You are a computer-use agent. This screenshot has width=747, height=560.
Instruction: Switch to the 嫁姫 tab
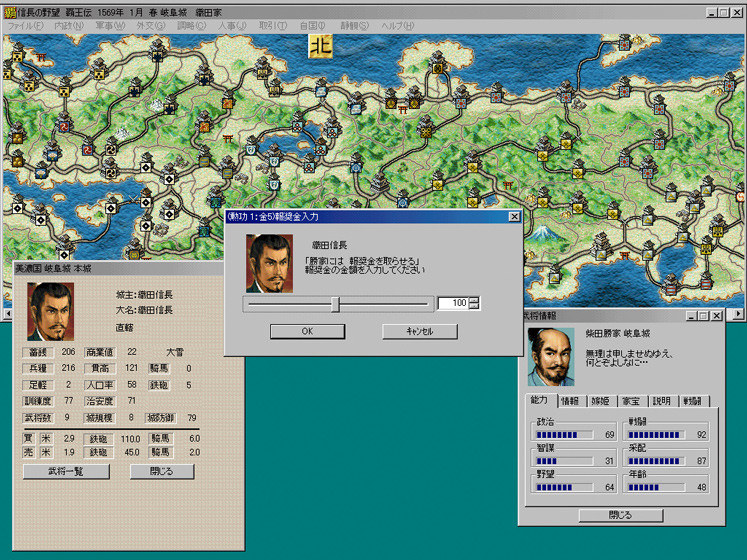point(600,401)
